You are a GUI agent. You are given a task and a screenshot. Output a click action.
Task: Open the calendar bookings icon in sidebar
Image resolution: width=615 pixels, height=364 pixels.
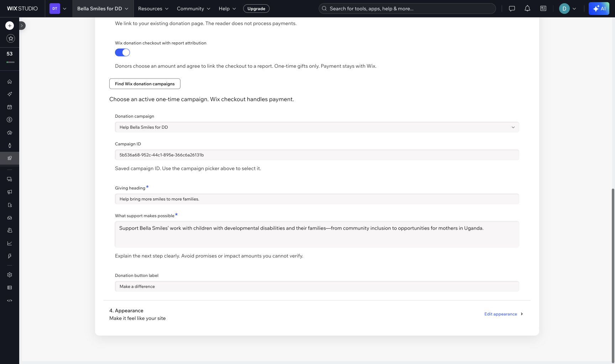point(10,107)
